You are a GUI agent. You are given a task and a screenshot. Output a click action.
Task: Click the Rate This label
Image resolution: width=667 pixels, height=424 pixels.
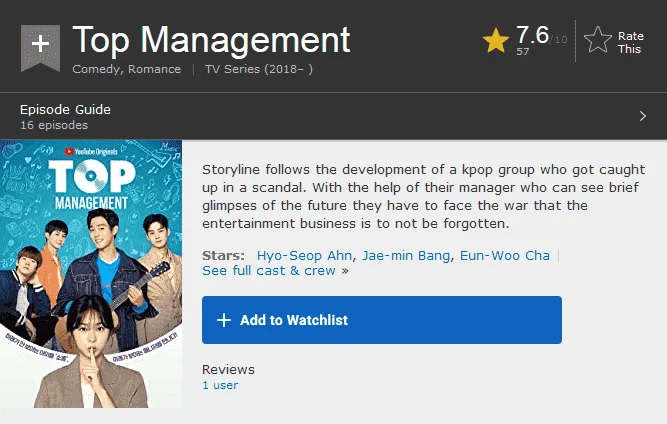630,42
